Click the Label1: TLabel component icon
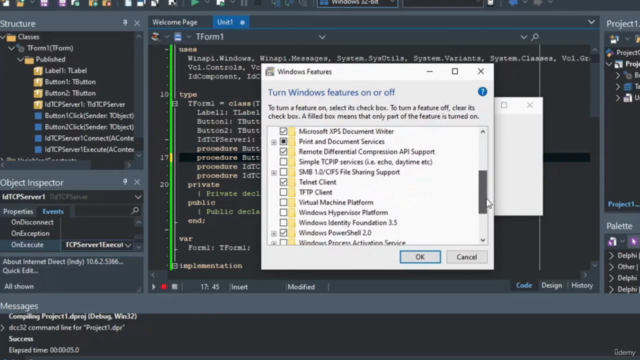 point(38,71)
